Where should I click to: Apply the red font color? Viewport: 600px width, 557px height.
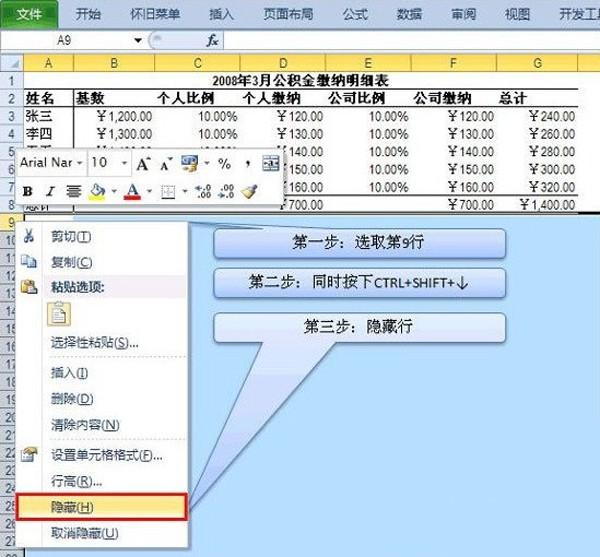coord(132,191)
